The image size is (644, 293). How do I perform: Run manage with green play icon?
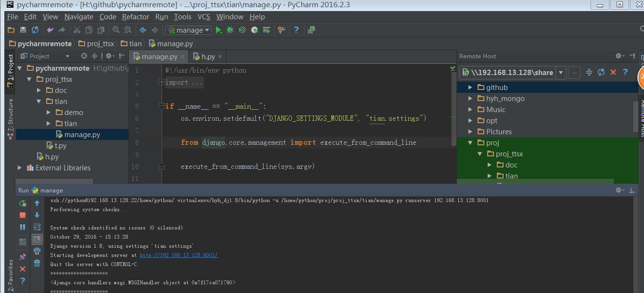click(219, 30)
